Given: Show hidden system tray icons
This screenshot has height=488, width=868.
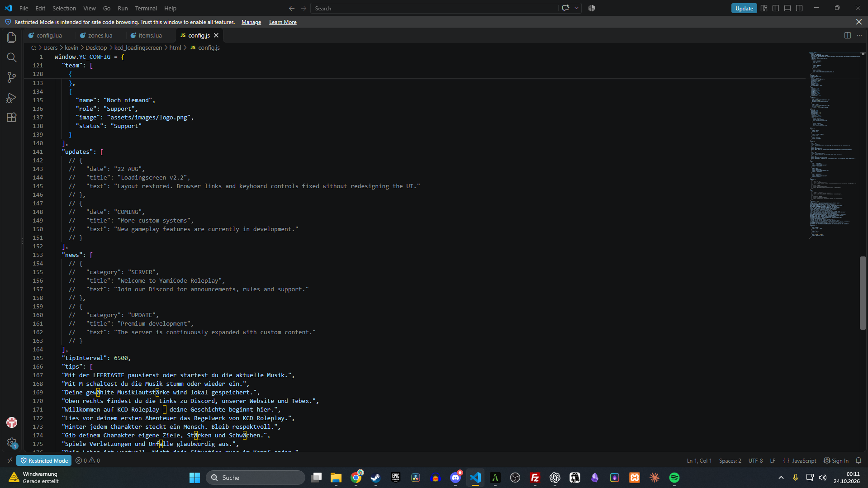Looking at the screenshot, I should tap(781, 478).
